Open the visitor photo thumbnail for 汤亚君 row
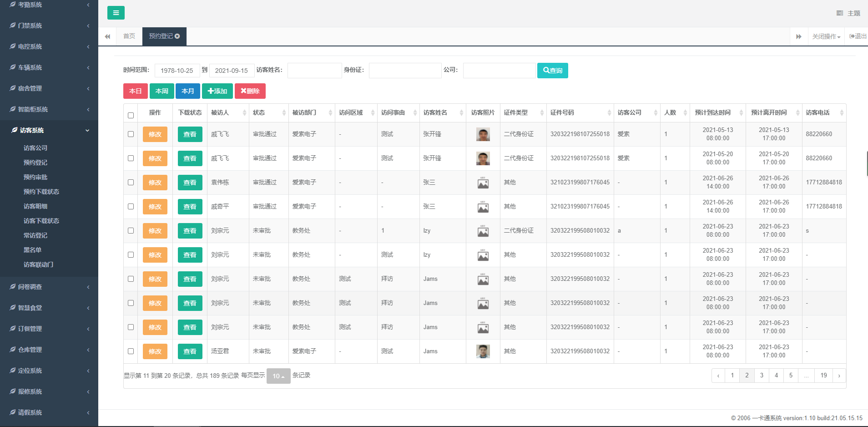868x427 pixels. 483,351
